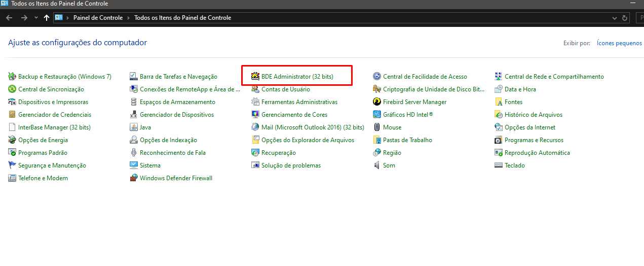Click the Gráficos HD Intel icon

377,115
